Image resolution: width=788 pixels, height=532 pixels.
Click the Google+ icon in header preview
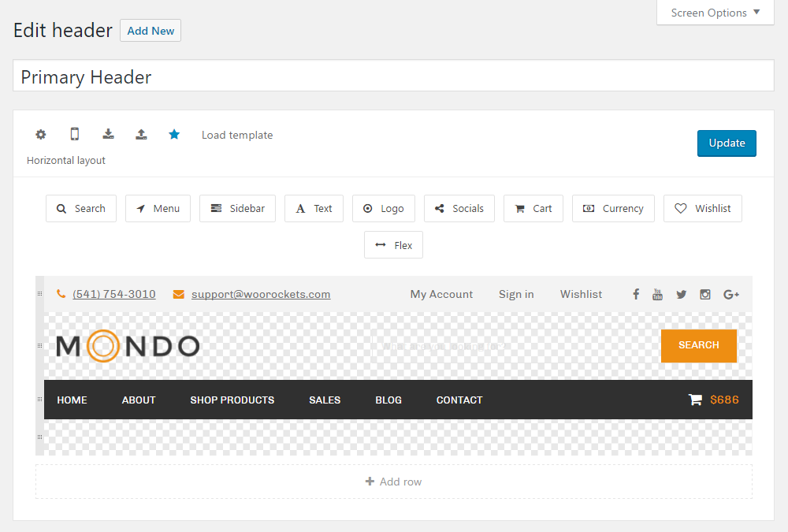(730, 294)
